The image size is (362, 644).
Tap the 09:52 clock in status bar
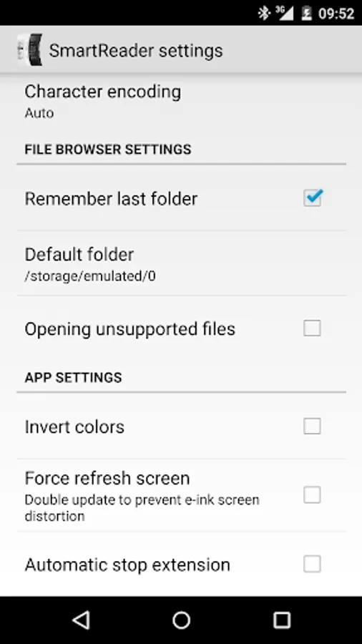[336, 13]
